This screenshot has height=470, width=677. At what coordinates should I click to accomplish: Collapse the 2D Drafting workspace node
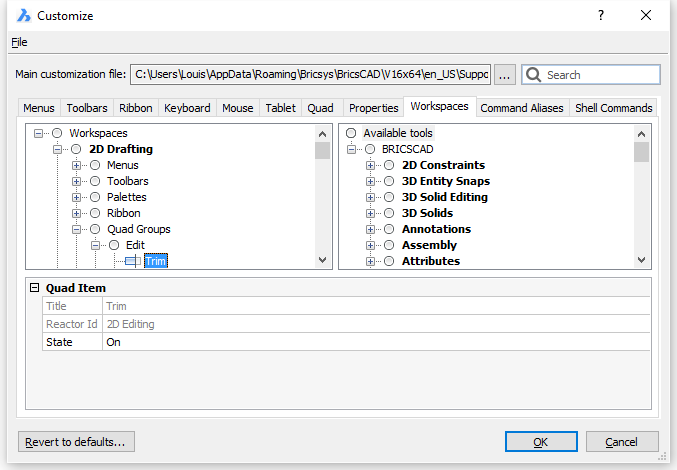pyautogui.click(x=57, y=149)
